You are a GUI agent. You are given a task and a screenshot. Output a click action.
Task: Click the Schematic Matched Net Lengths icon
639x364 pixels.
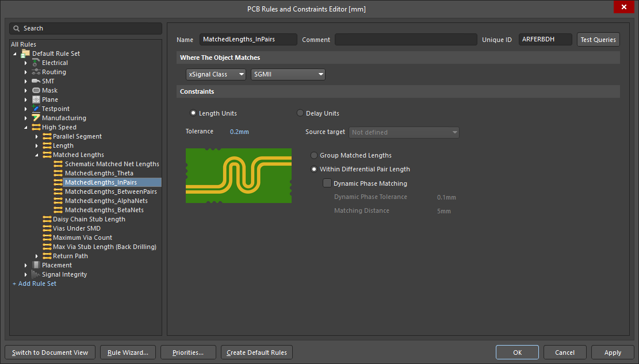click(x=58, y=164)
